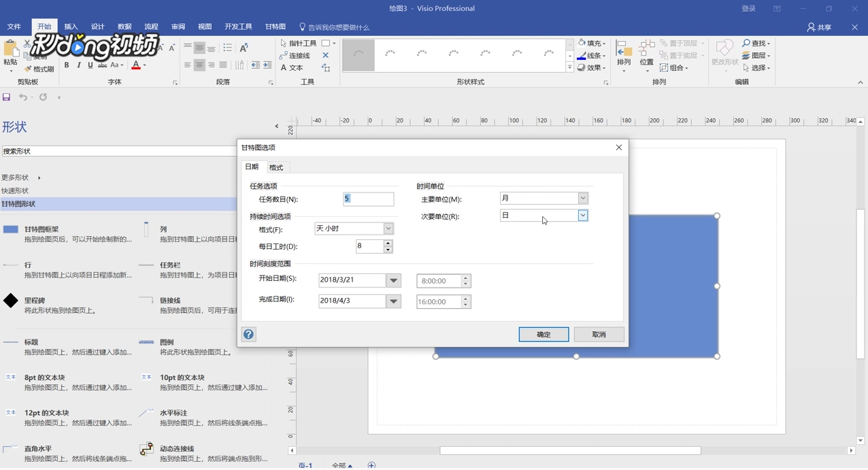Click the Bold formatting icon
The height and width of the screenshot is (470, 868).
point(67,65)
